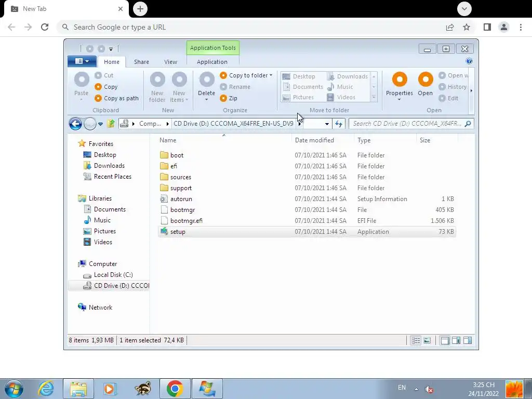Viewport: 532px width, 399px height.
Task: Click the Delete button in Organize
Action: pyautogui.click(x=207, y=86)
